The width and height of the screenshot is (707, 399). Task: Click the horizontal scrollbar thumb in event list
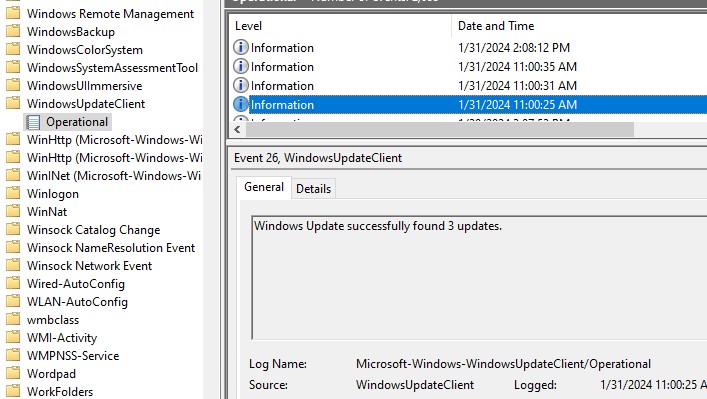[440, 130]
